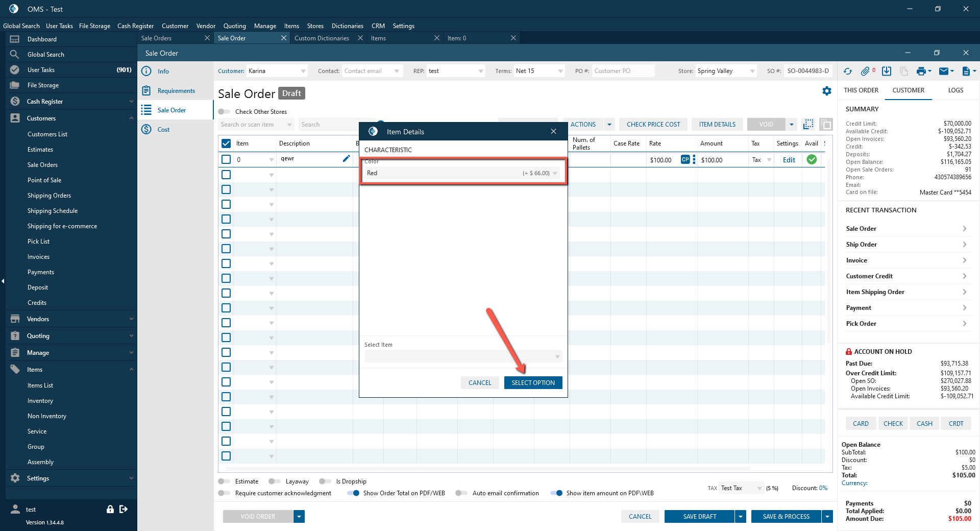The image size is (980, 531).
Task: Collapse the left sidebar with arrow handle
Action: tap(3, 281)
